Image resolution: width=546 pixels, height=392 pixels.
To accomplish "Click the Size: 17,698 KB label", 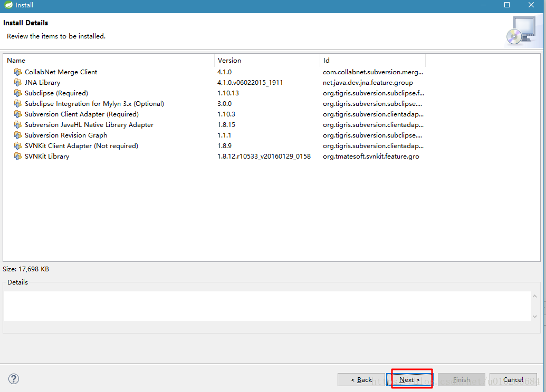I will tap(26, 269).
